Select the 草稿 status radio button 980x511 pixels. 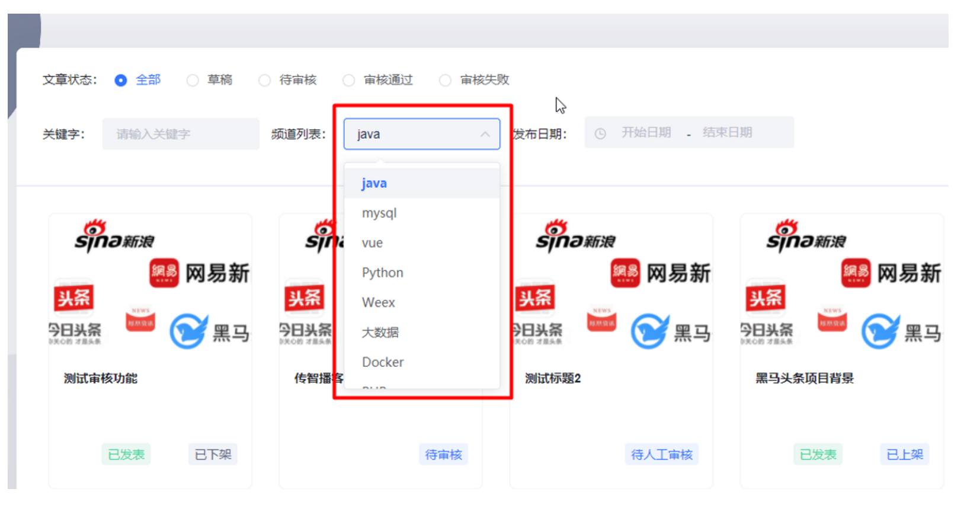(193, 80)
